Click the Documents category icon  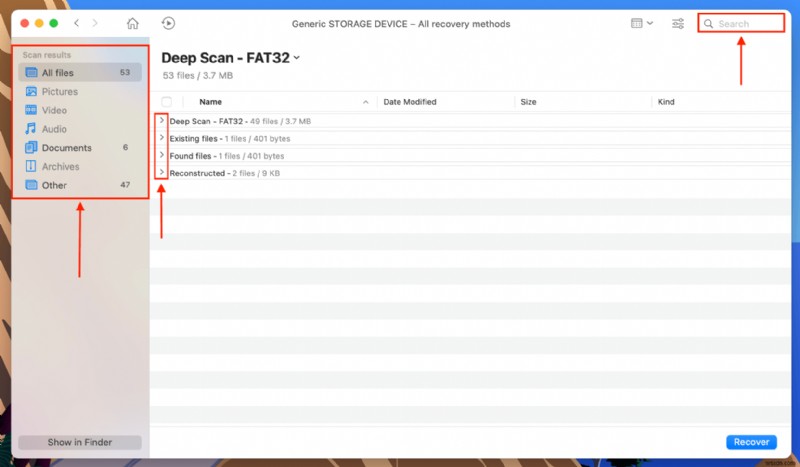pyautogui.click(x=31, y=148)
